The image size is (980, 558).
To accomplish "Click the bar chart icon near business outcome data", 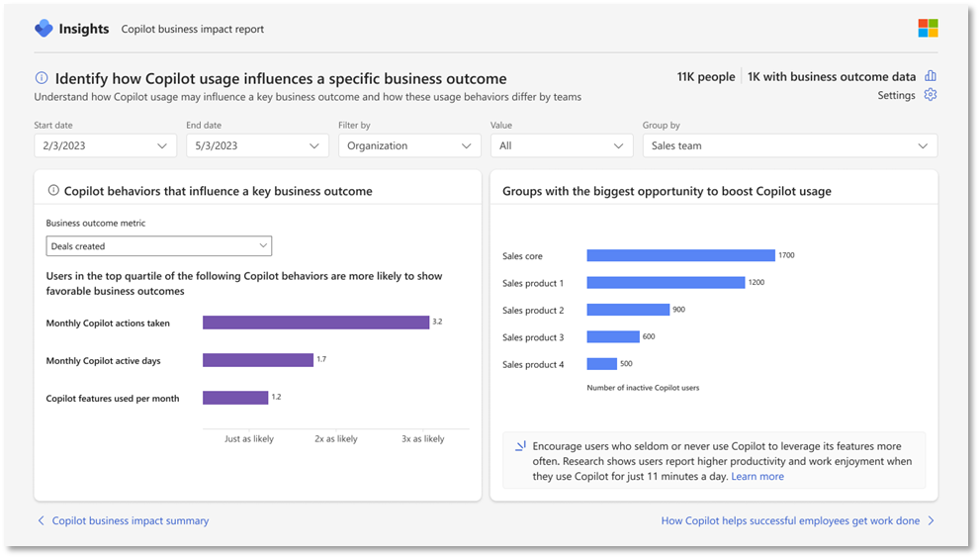I will tap(930, 76).
